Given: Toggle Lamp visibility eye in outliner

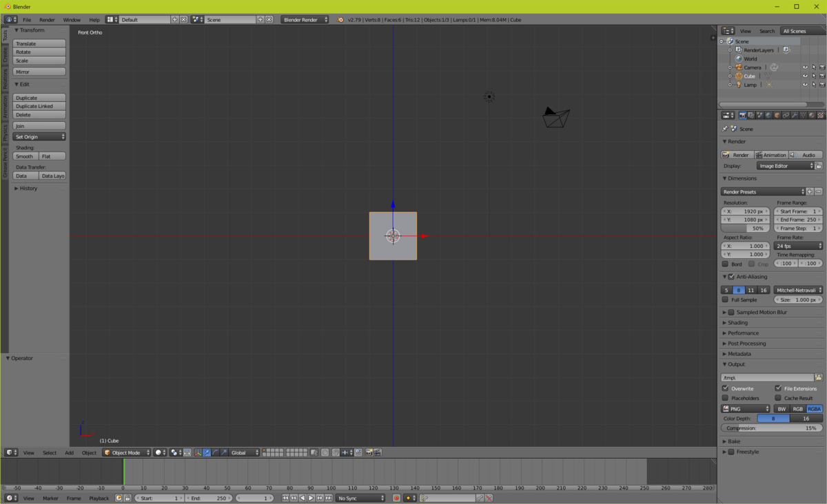Looking at the screenshot, I should 805,85.
